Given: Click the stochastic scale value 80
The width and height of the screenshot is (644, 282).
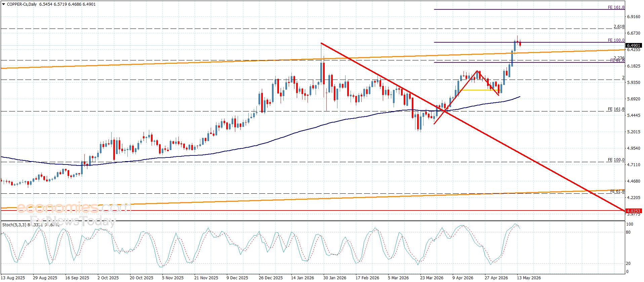Looking at the screenshot, I should [x=628, y=232].
